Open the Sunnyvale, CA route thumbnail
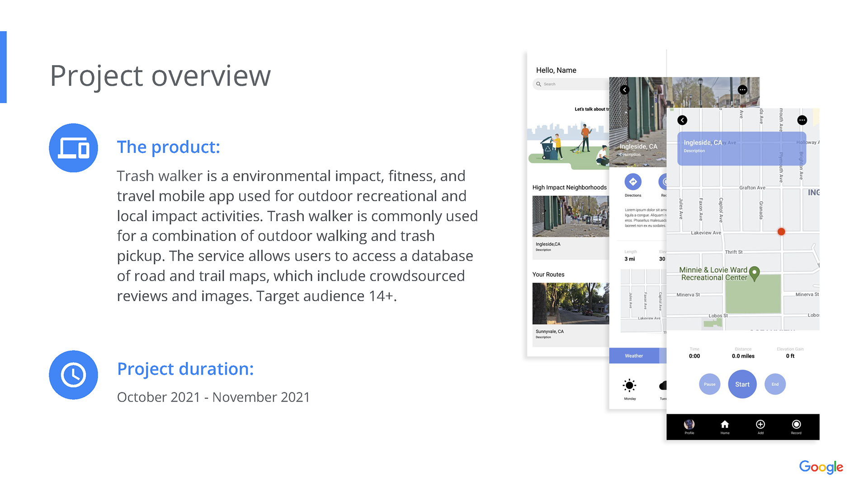 [x=571, y=304]
